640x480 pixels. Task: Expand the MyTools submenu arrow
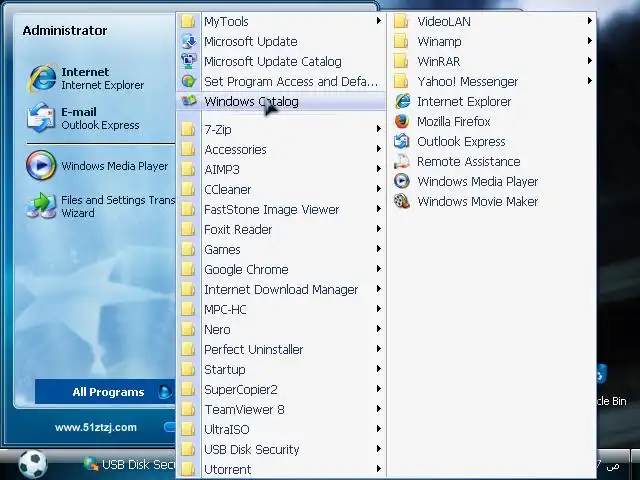[x=379, y=20]
